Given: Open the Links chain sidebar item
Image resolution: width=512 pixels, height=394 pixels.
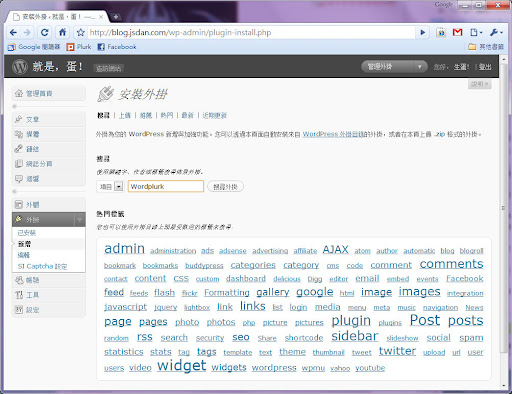Looking at the screenshot, I should tap(49, 149).
